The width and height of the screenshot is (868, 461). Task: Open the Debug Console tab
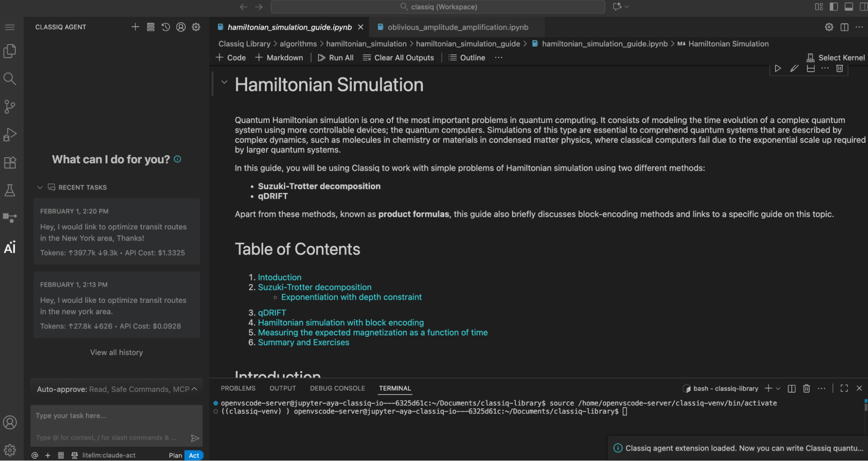pos(337,388)
